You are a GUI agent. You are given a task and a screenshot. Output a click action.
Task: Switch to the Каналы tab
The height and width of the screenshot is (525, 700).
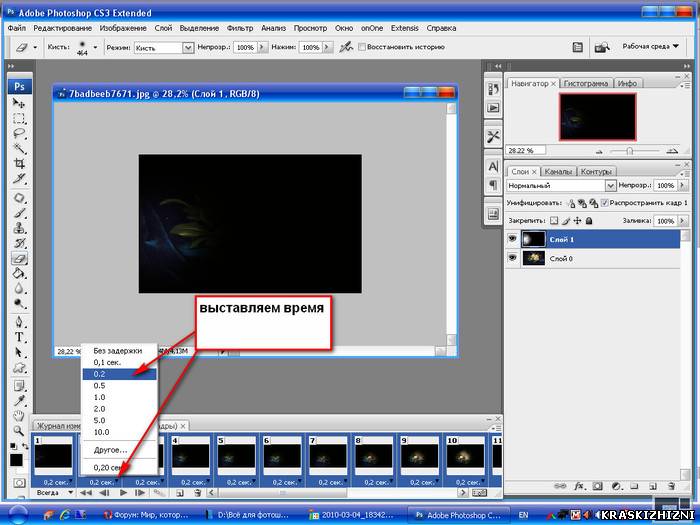pos(558,171)
